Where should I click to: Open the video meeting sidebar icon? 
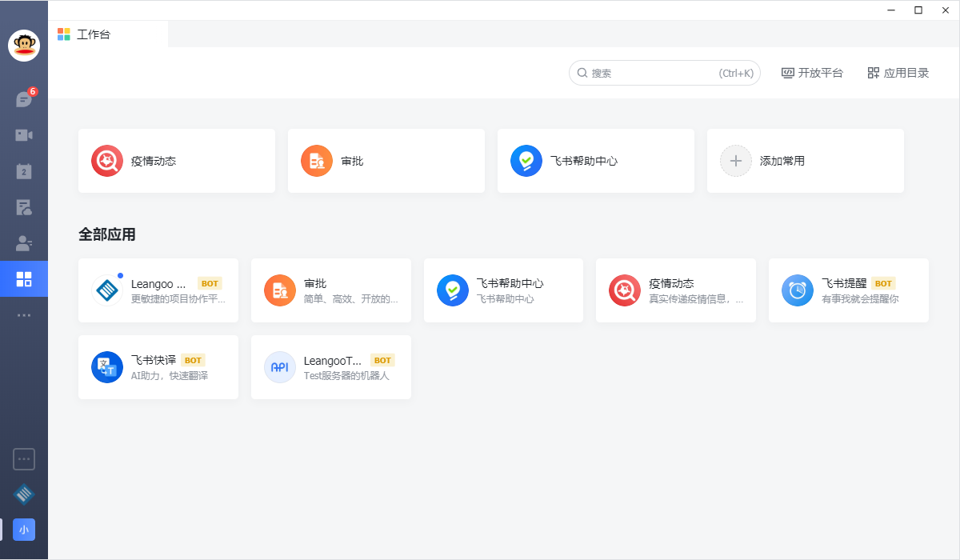[x=24, y=135]
